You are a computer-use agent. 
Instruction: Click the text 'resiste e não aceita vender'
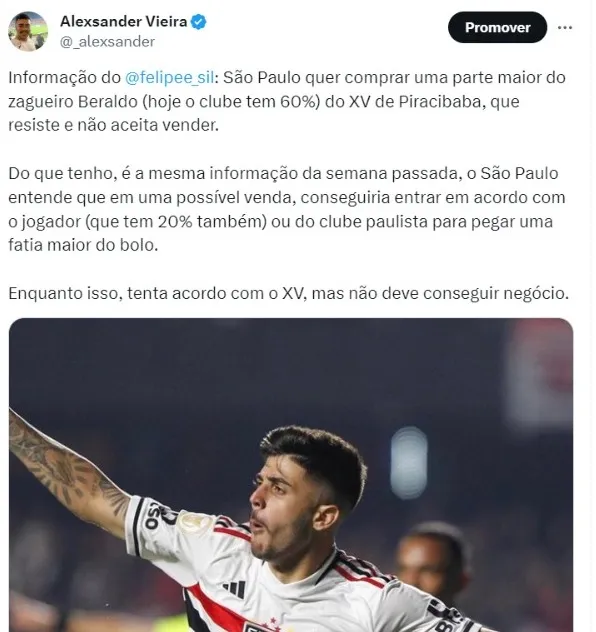pyautogui.click(x=111, y=125)
